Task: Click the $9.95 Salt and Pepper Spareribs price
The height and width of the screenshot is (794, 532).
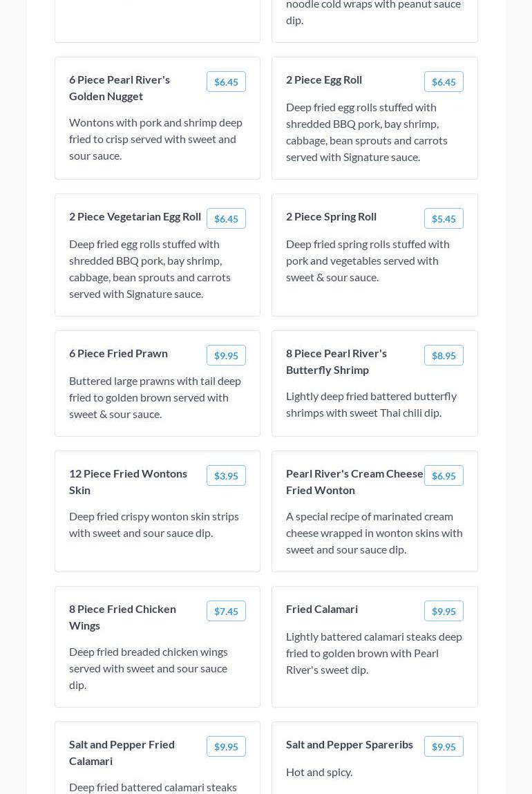Action: [x=444, y=746]
